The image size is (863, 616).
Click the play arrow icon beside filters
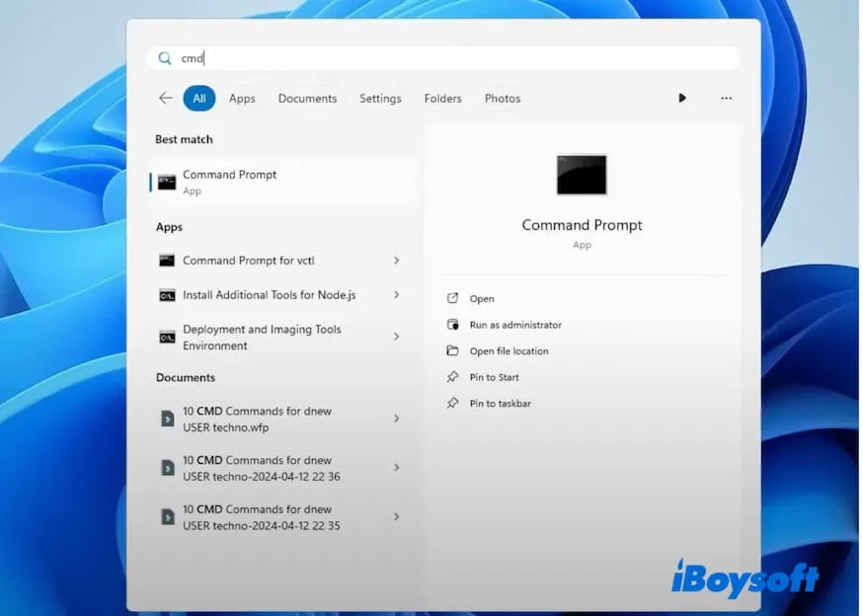tap(681, 99)
